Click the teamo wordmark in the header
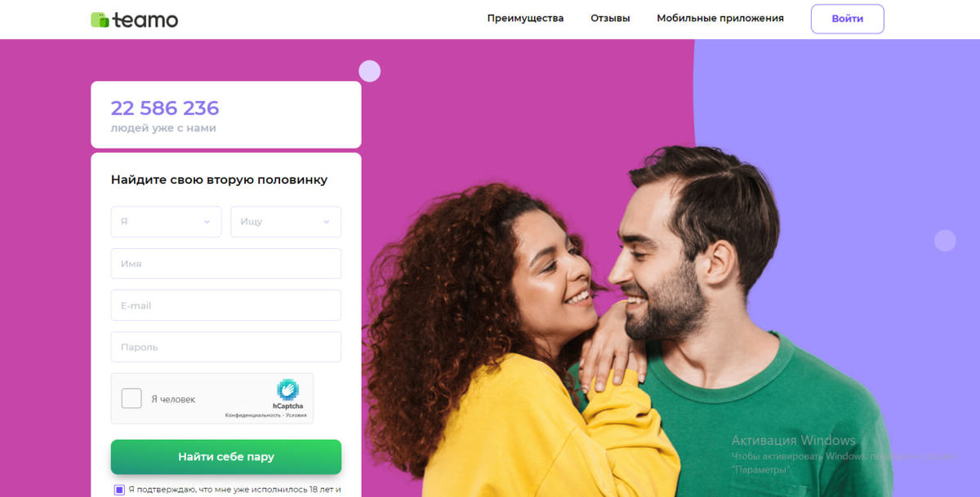This screenshot has height=497, width=980. (x=145, y=20)
